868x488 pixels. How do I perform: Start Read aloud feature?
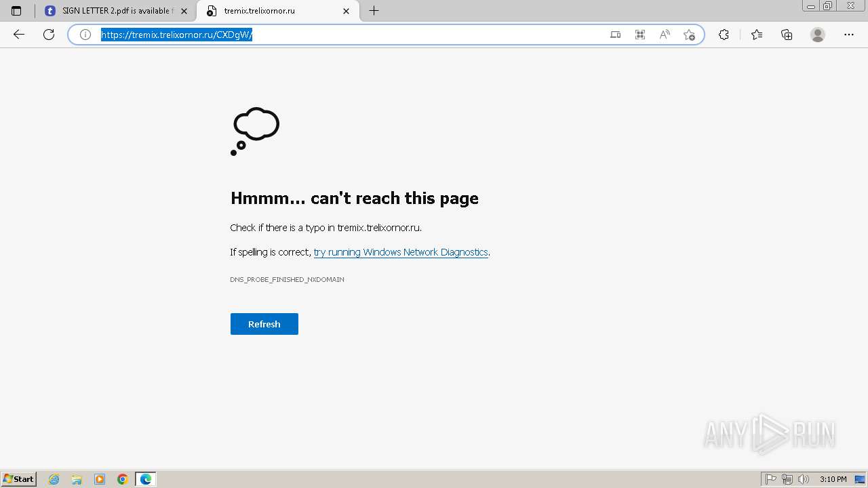click(665, 35)
